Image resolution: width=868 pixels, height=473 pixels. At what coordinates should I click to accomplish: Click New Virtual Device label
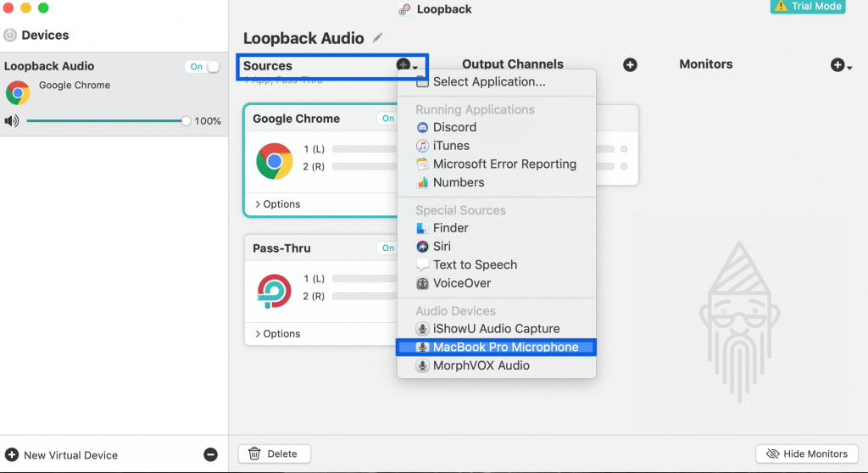[x=71, y=455]
